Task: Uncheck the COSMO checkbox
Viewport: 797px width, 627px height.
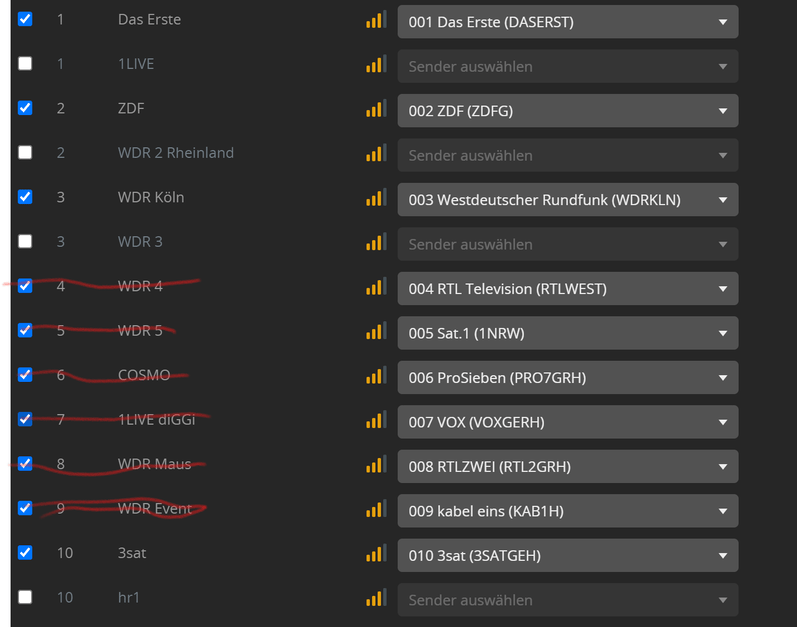Action: pyautogui.click(x=25, y=374)
